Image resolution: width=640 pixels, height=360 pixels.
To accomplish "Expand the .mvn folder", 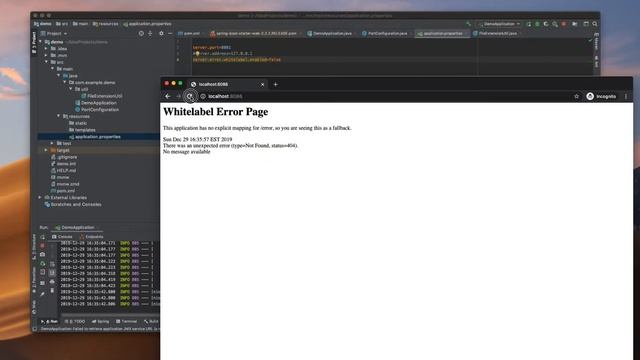I will click(x=46, y=56).
